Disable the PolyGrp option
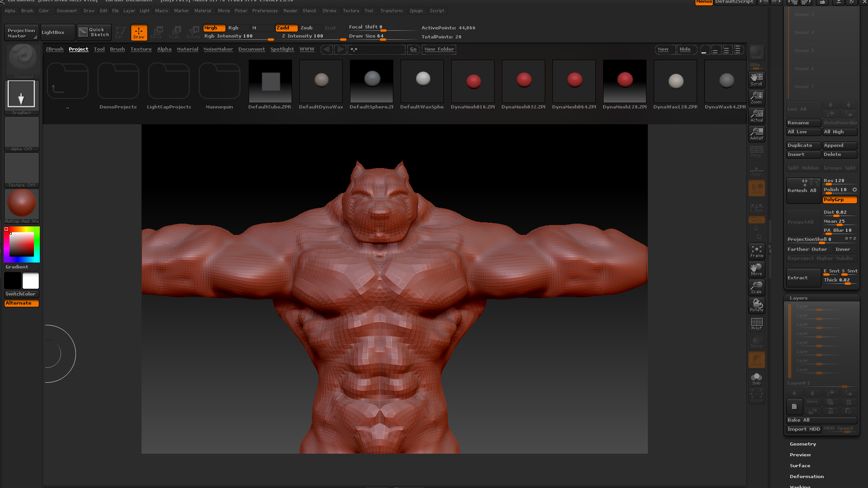Viewport: 868px width, 488px height. point(839,199)
